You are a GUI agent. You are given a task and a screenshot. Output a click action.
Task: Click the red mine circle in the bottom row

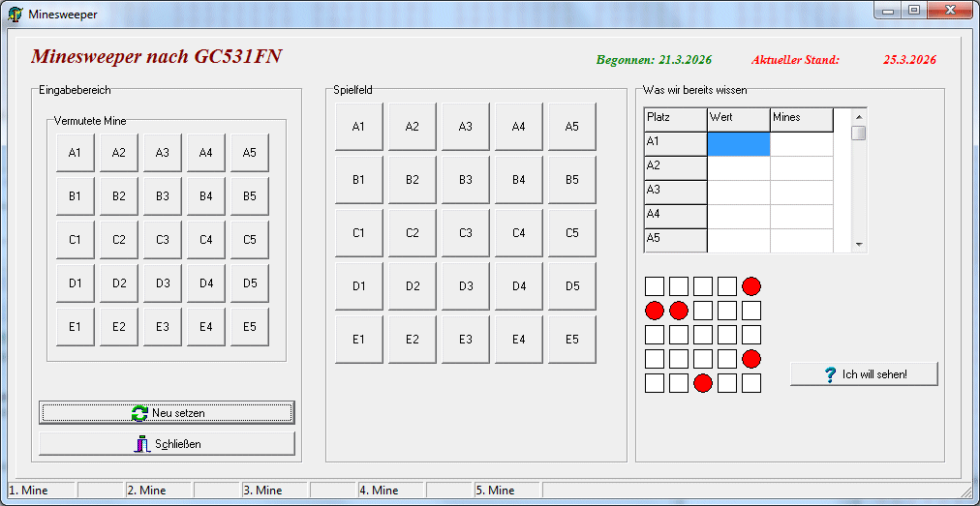[x=703, y=383]
